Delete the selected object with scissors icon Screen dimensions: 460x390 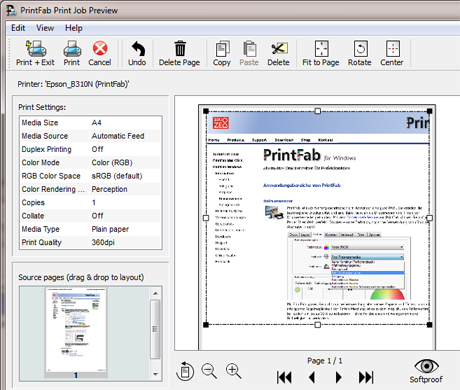pyautogui.click(x=278, y=53)
